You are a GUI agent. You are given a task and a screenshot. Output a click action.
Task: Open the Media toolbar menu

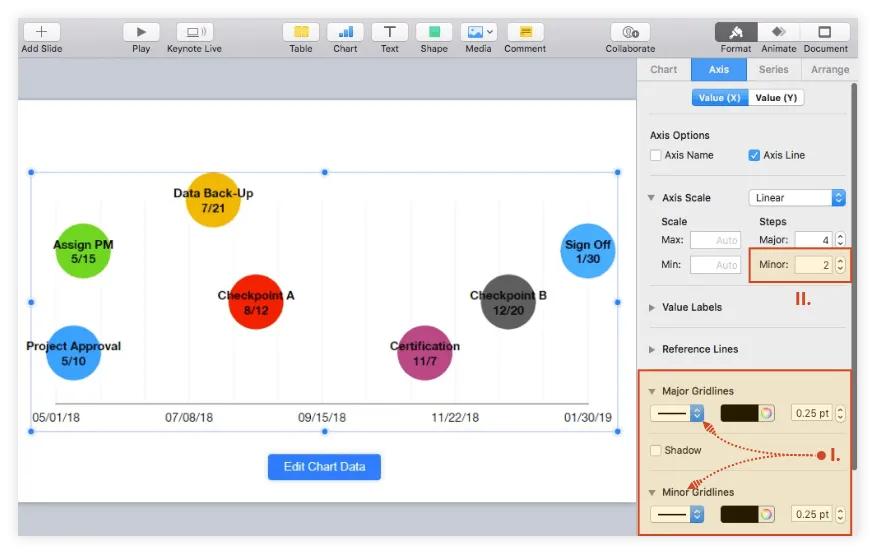pos(478,32)
